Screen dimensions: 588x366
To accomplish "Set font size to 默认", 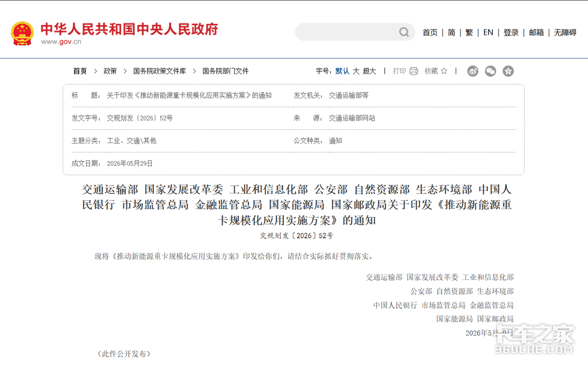I will coord(343,71).
